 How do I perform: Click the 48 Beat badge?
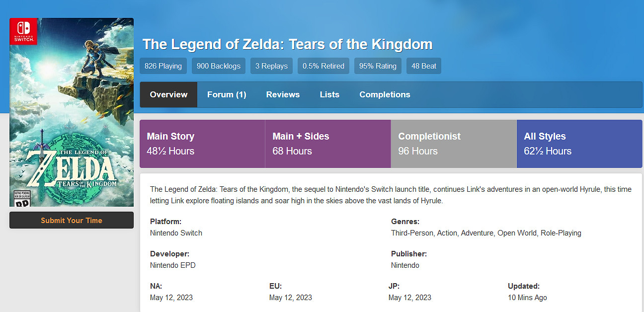(x=423, y=66)
